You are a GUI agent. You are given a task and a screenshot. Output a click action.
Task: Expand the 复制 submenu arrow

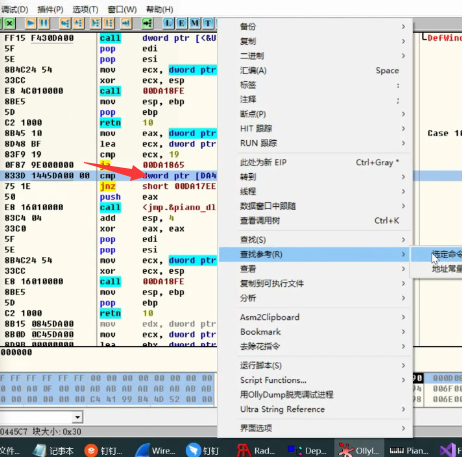coord(403,41)
